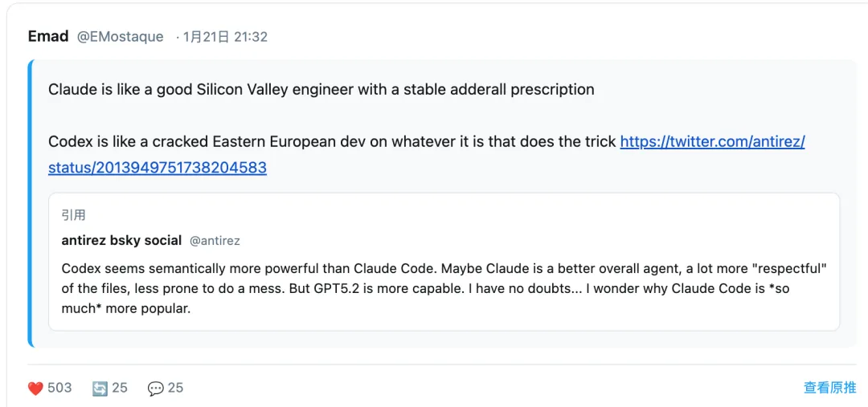Open the 查看原推 view original tweet link

pos(829,388)
